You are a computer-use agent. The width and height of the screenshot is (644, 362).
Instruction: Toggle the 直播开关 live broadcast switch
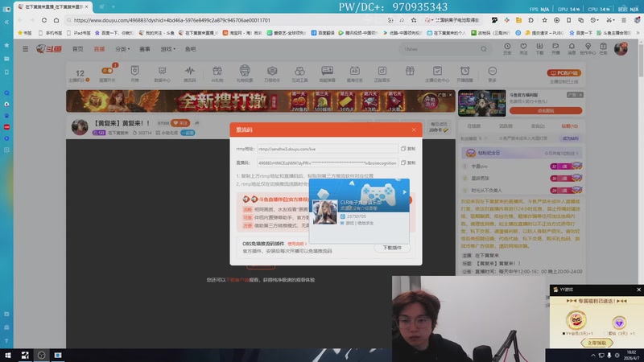click(107, 71)
